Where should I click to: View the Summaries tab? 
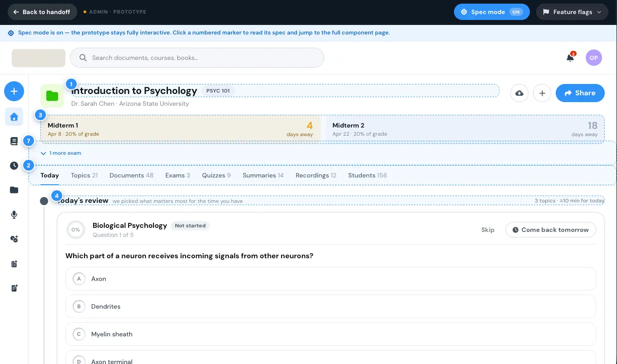pos(263,176)
